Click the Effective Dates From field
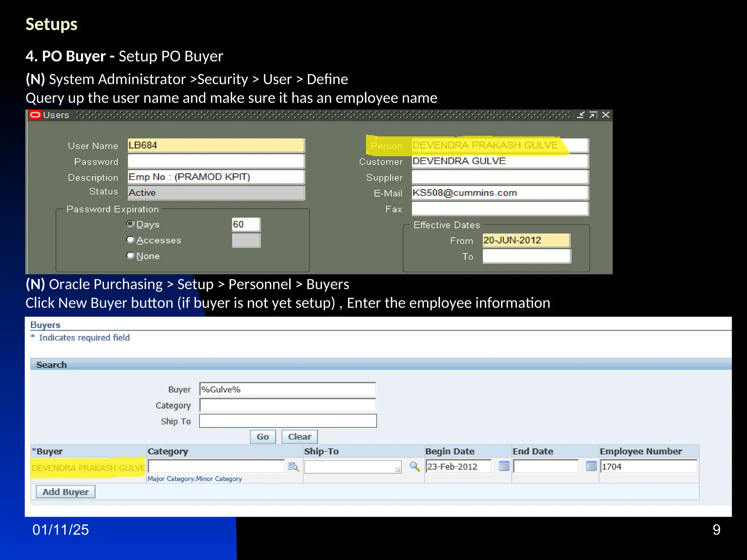This screenshot has height=560, width=747. (526, 240)
